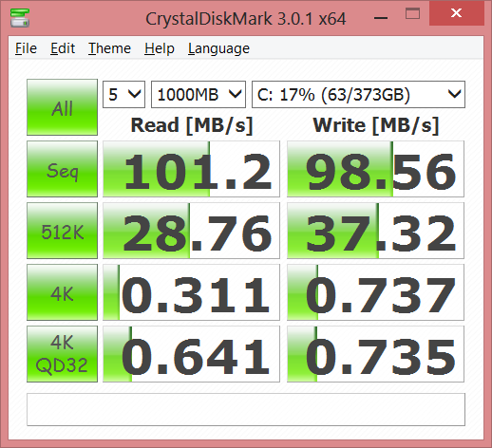Maximize the CrystalDiskMark window

(412, 14)
